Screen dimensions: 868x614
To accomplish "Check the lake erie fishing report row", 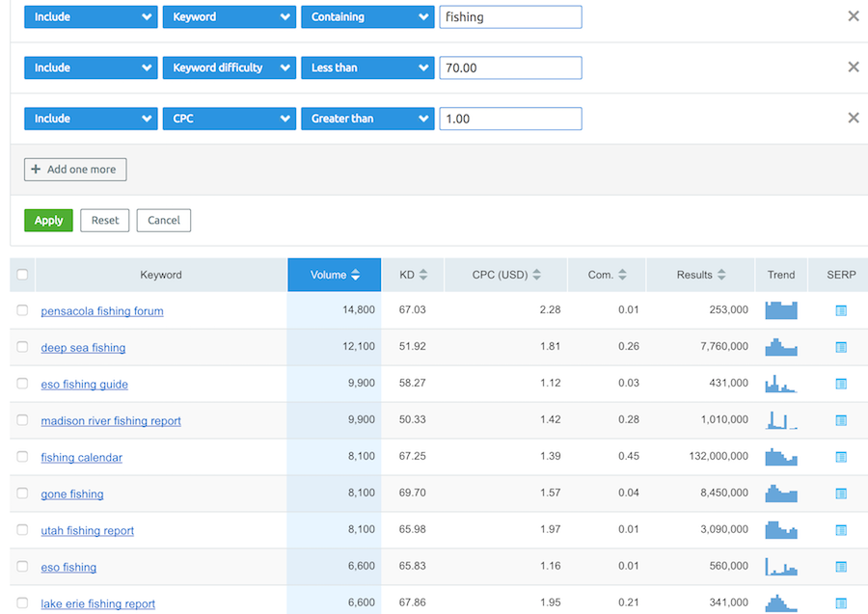I will pyautogui.click(x=22, y=602).
